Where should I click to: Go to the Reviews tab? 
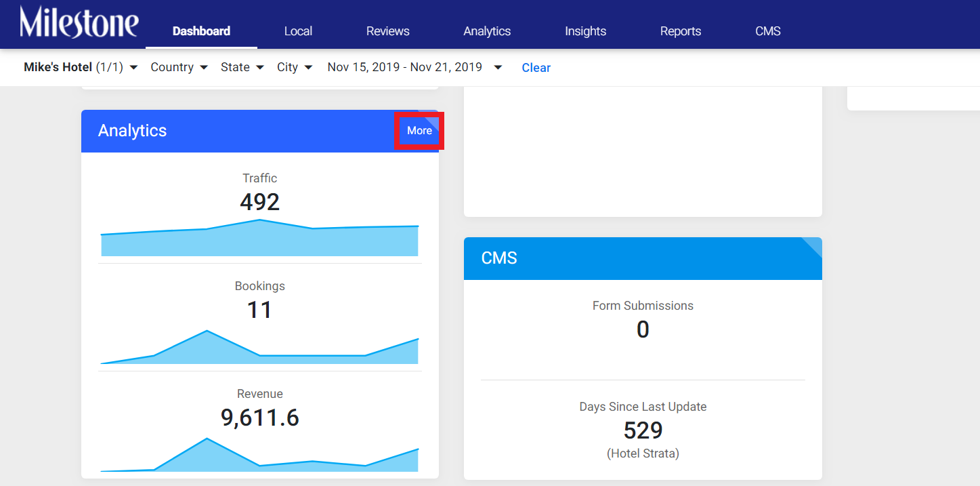point(388,31)
